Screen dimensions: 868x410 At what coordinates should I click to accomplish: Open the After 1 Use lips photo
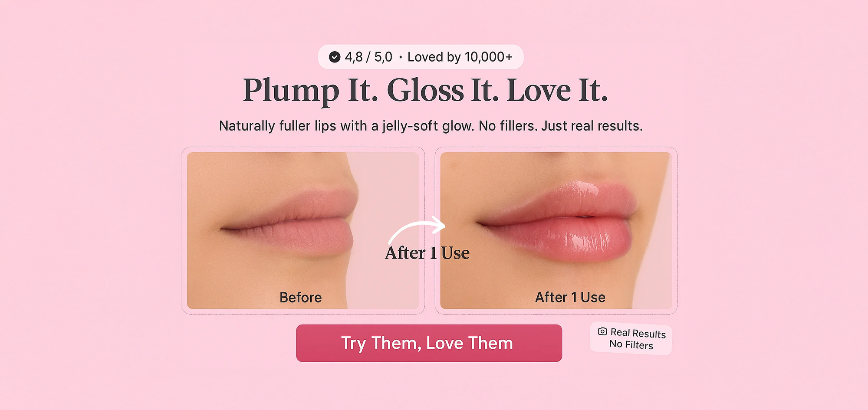[556, 230]
